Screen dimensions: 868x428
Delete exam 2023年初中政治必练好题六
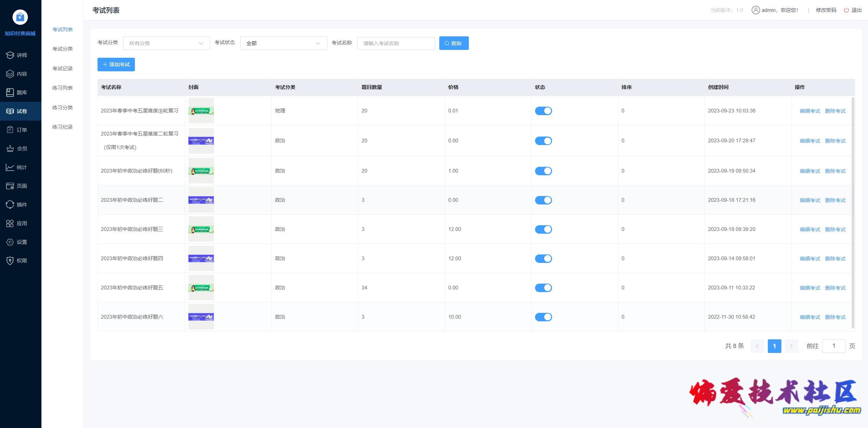pyautogui.click(x=835, y=317)
